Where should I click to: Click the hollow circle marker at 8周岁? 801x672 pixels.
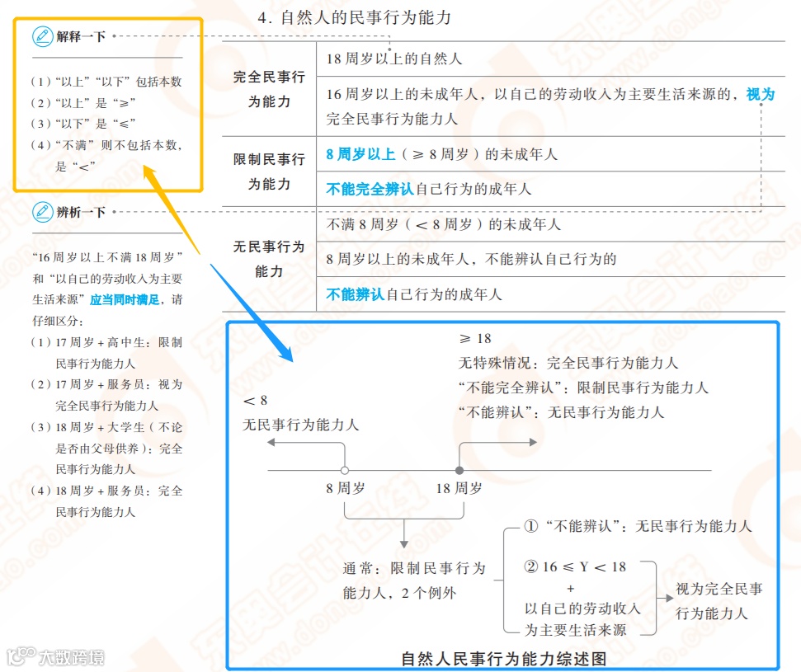click(345, 470)
